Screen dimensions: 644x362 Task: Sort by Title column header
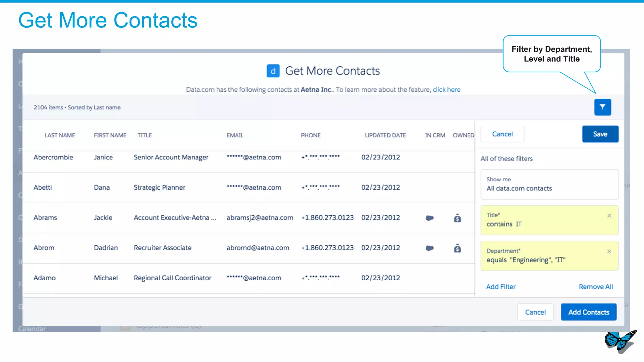pos(145,135)
